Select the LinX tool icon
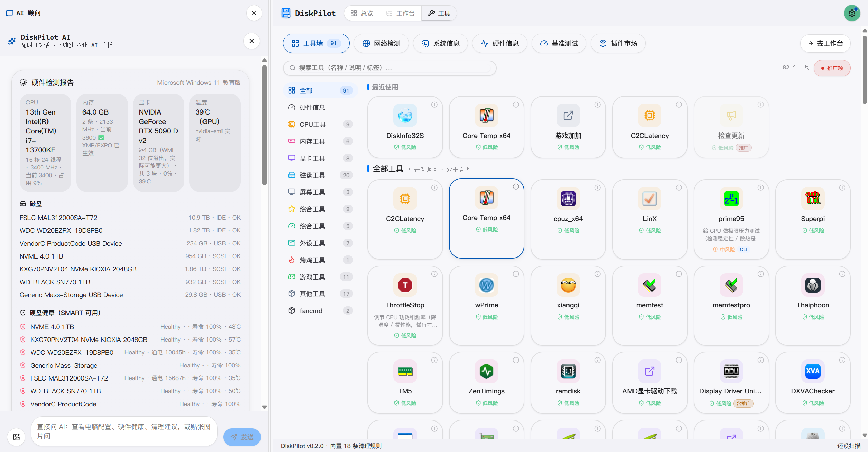 (x=650, y=199)
